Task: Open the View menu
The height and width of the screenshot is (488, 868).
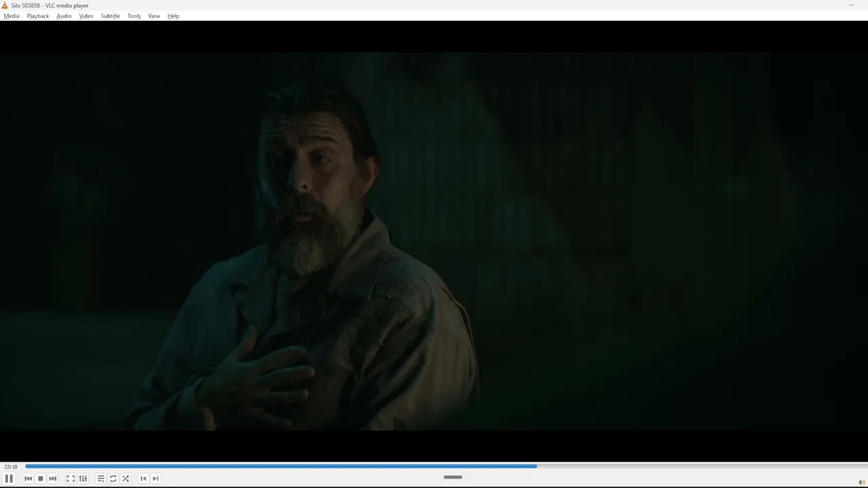Action: pos(154,16)
